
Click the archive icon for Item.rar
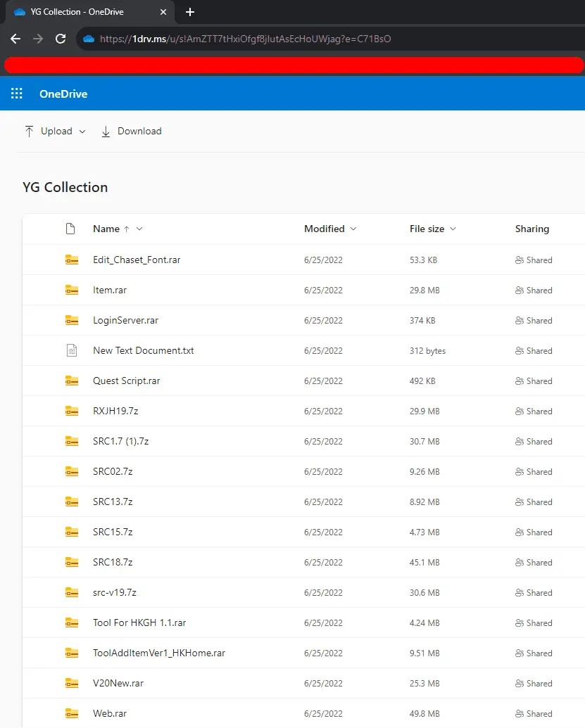72,290
